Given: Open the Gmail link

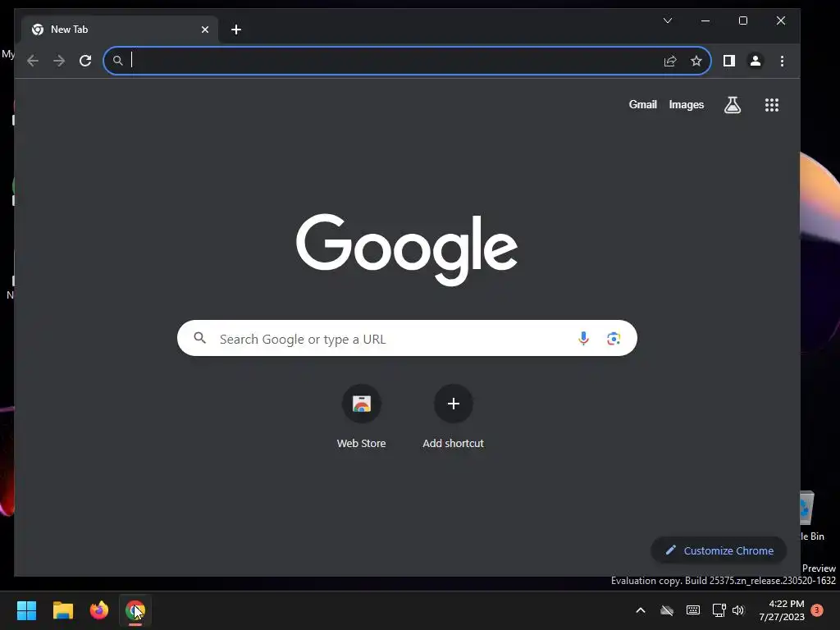Looking at the screenshot, I should click(642, 104).
